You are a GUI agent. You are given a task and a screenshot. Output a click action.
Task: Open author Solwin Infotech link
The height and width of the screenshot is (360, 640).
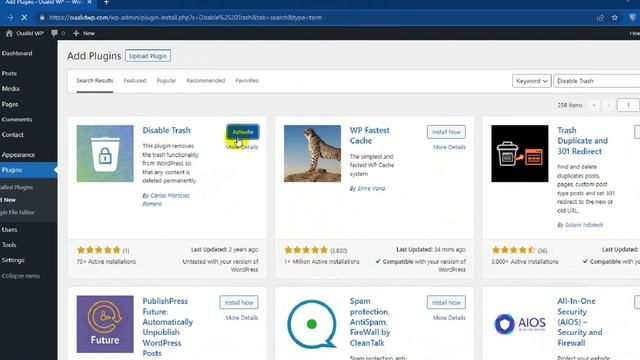pos(584,225)
